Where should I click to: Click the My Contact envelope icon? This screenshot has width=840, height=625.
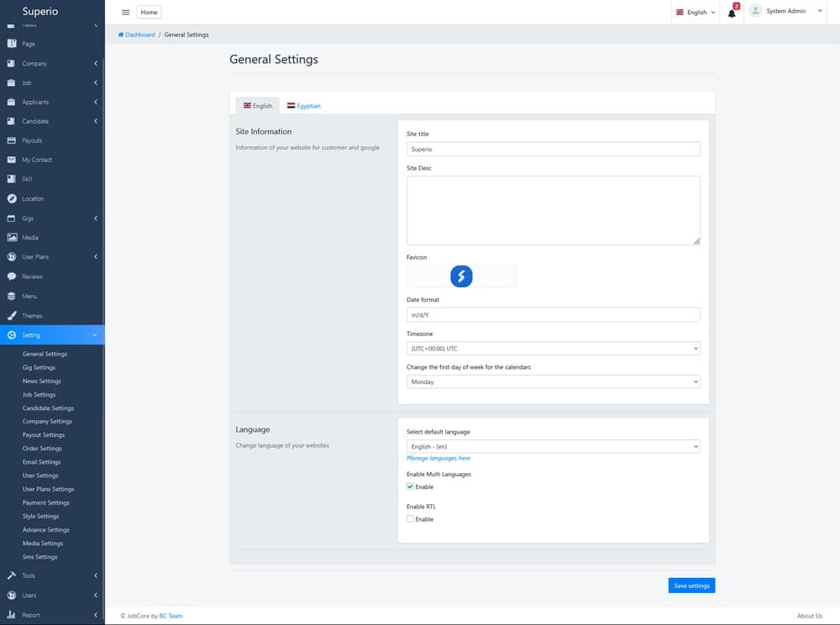coord(12,160)
